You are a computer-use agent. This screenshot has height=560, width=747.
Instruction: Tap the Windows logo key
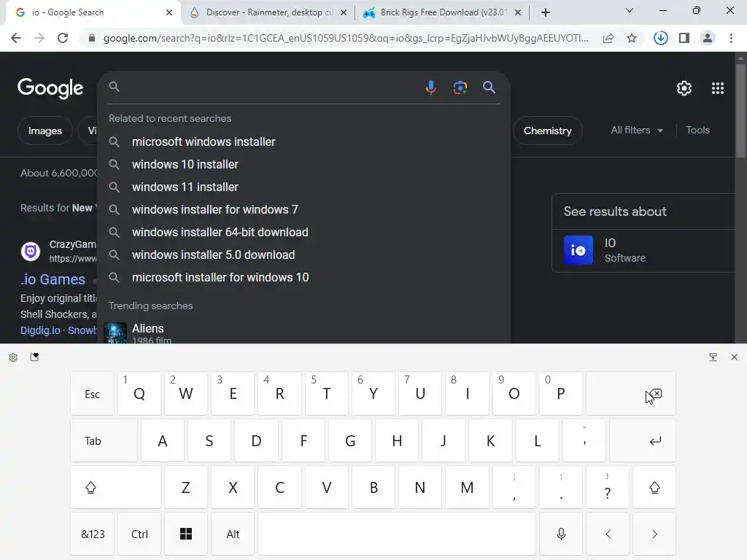coord(186,534)
